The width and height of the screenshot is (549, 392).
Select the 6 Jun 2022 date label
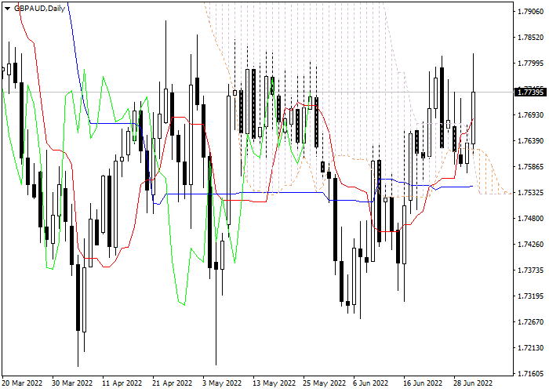tap(371, 383)
